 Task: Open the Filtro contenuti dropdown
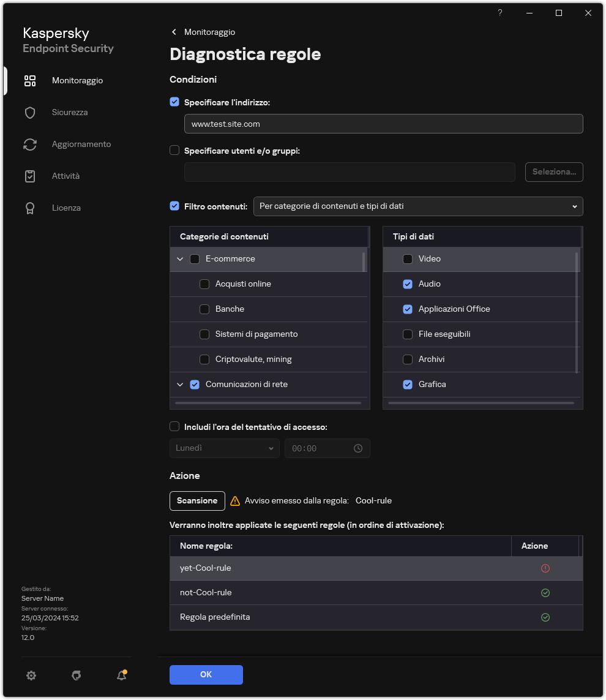click(x=418, y=206)
